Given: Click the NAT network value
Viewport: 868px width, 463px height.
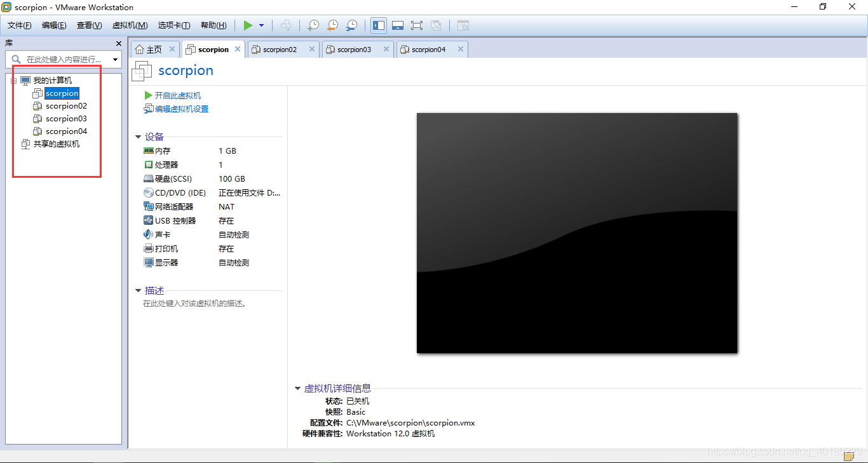Looking at the screenshot, I should tap(226, 207).
